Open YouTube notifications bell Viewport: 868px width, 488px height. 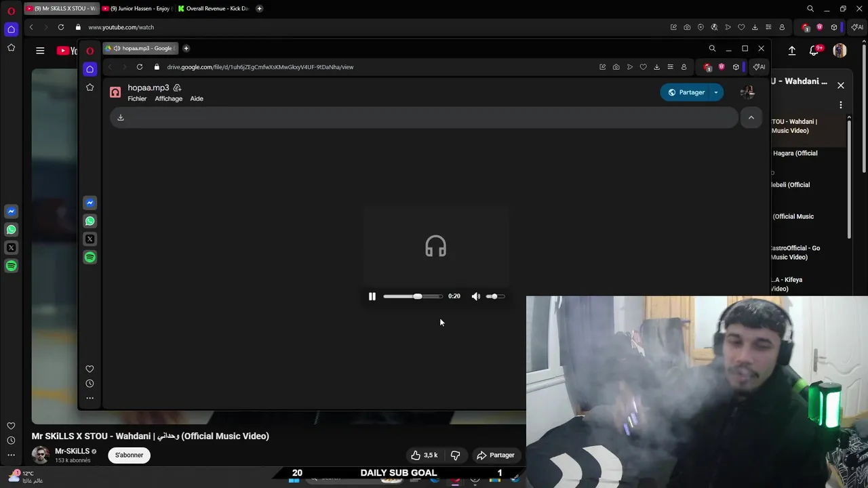(814, 51)
